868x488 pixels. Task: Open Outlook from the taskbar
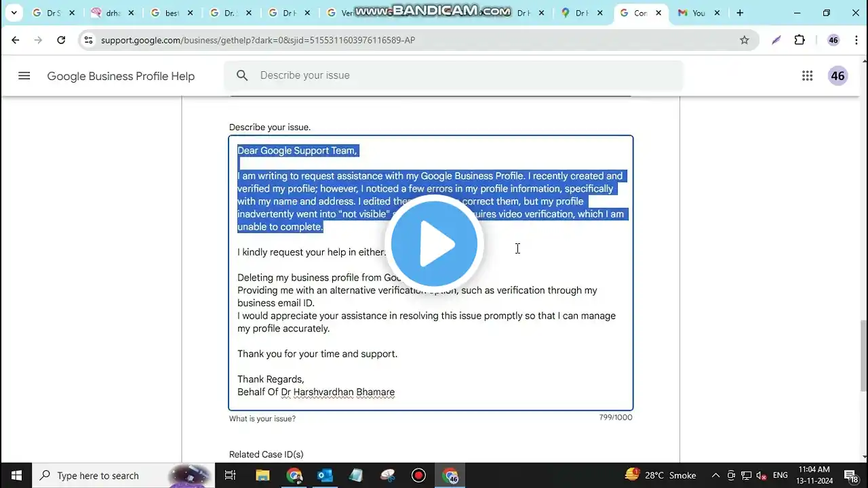click(x=325, y=475)
